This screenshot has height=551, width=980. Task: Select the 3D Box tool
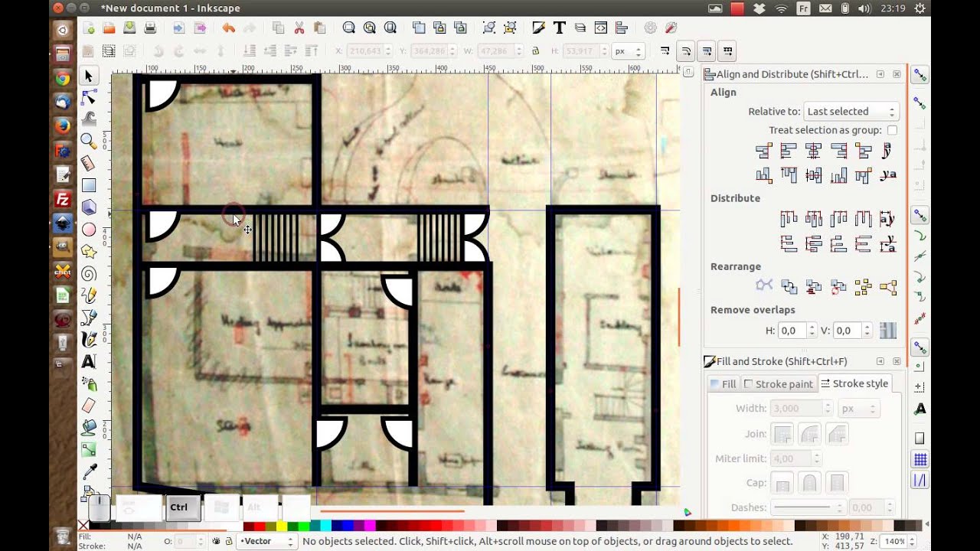[89, 207]
